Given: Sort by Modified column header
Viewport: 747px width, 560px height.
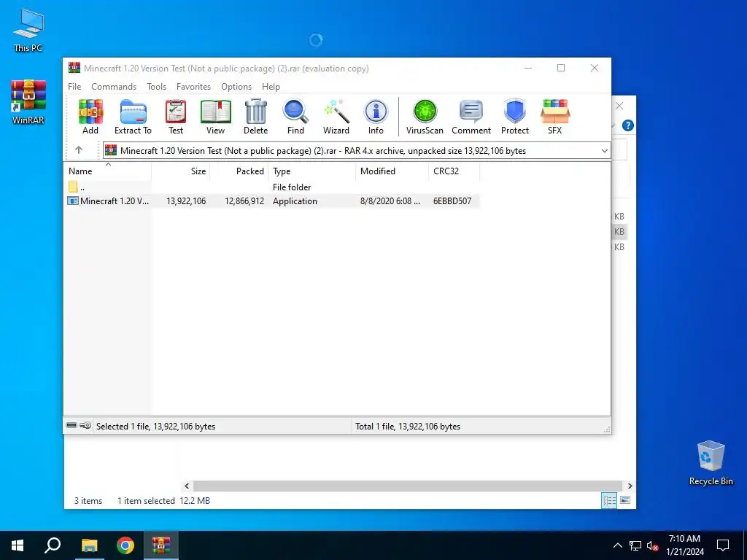Looking at the screenshot, I should (x=392, y=171).
